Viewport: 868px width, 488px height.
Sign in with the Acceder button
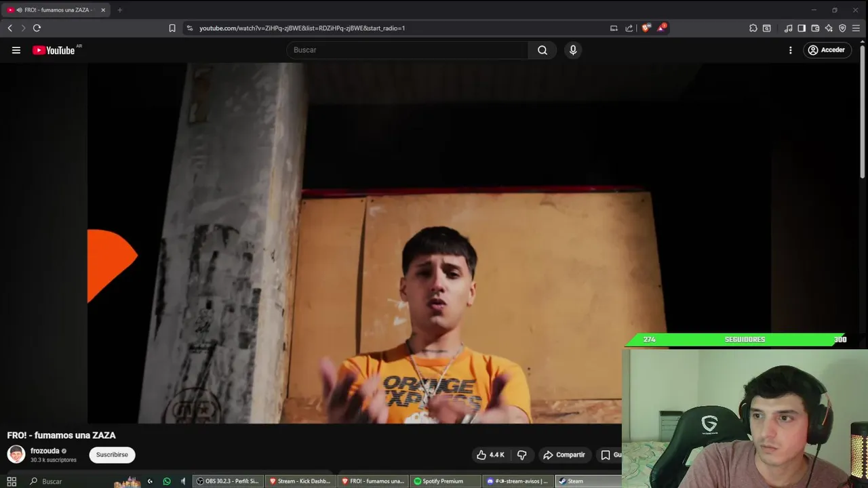tap(827, 50)
